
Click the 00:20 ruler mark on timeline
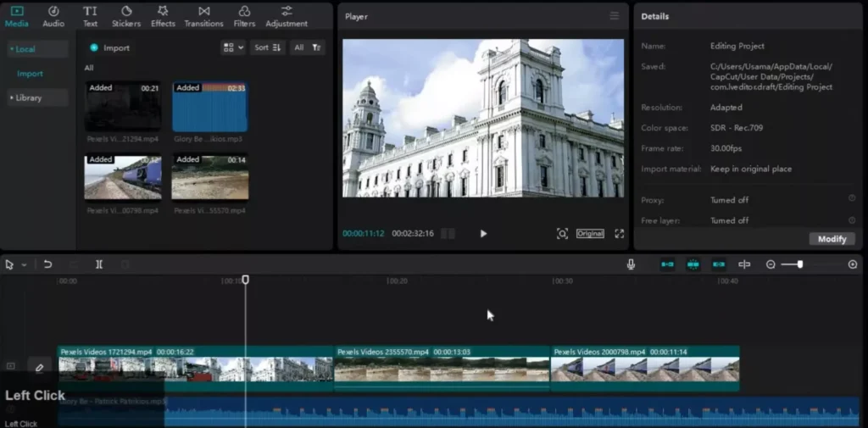coord(398,281)
